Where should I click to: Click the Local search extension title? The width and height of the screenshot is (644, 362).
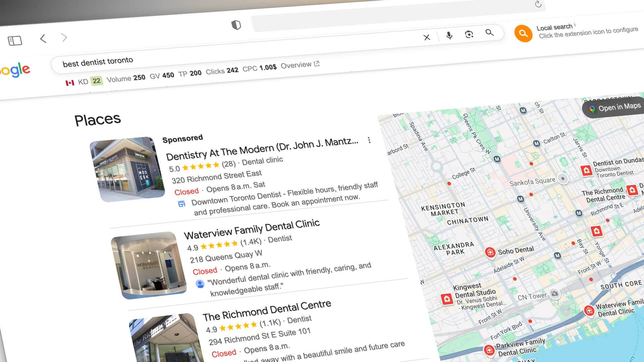[554, 27]
